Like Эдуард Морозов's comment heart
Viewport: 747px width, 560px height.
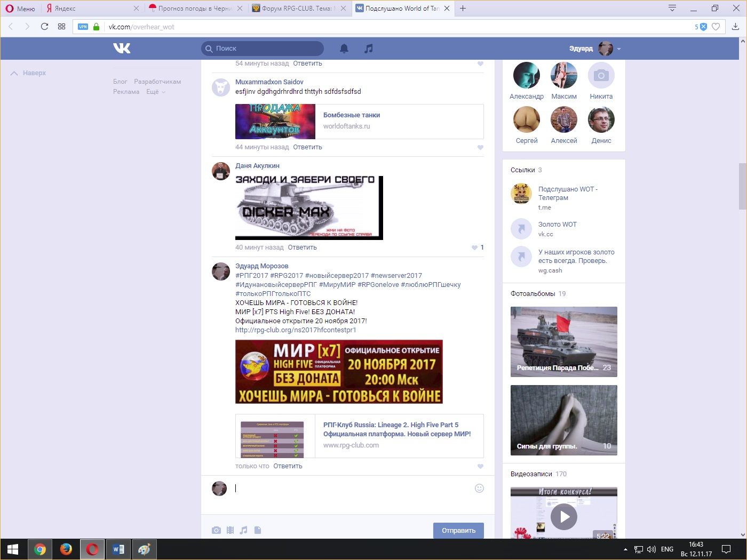coord(480,466)
